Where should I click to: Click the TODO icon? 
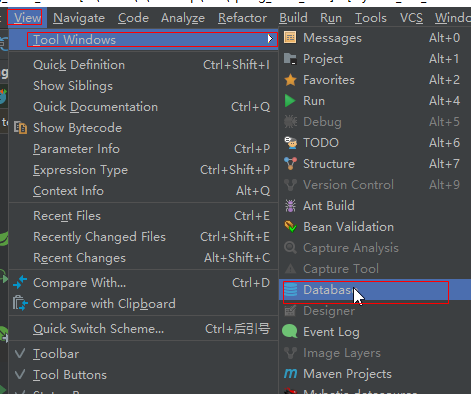pyautogui.click(x=291, y=143)
